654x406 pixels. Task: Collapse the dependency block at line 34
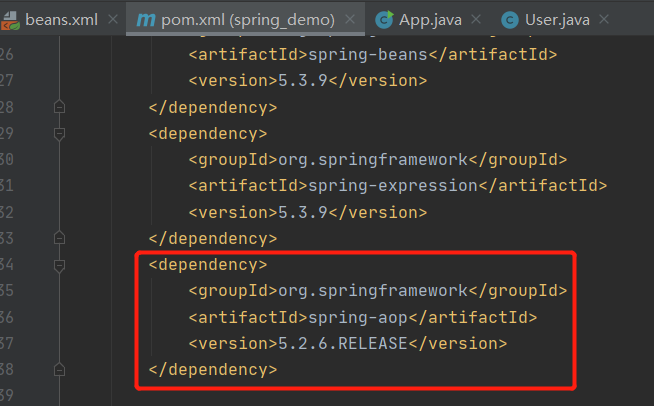[x=59, y=265]
